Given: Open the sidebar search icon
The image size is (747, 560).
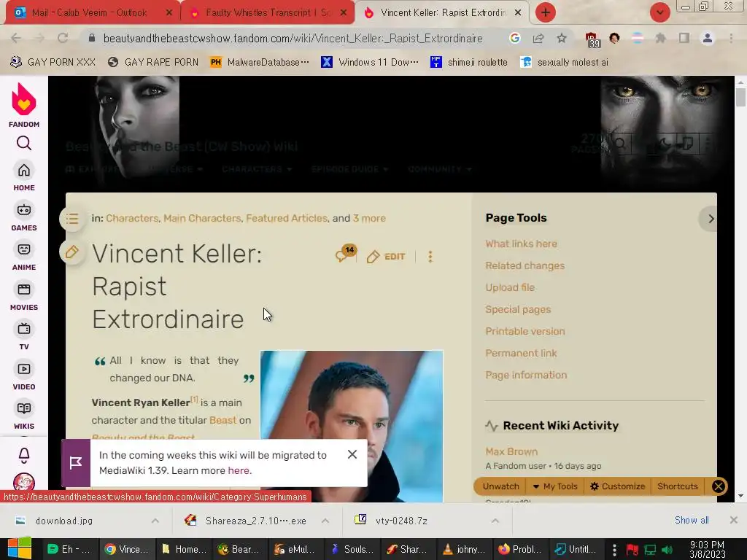Looking at the screenshot, I should [x=24, y=143].
